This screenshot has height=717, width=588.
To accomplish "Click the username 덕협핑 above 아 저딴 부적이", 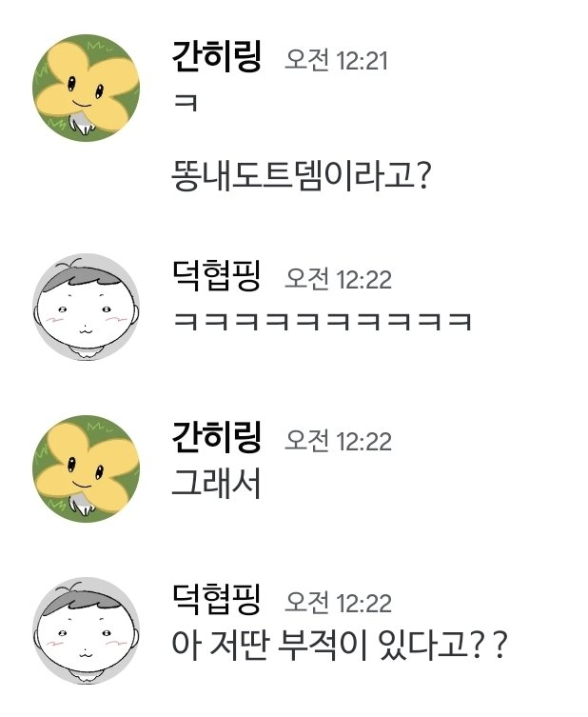I will 216,599.
